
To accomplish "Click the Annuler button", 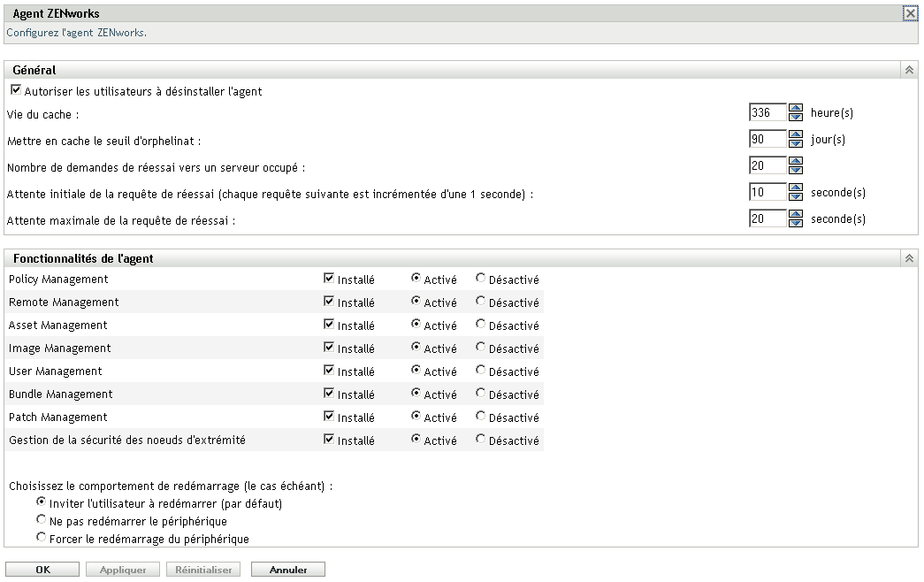I will 287,569.
